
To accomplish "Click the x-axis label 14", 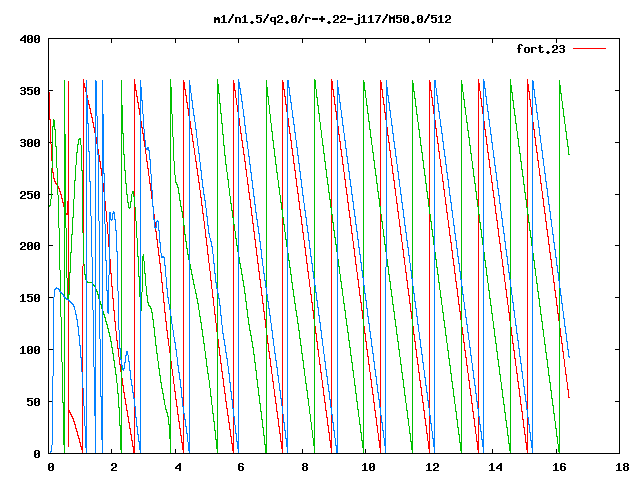I will [495, 467].
